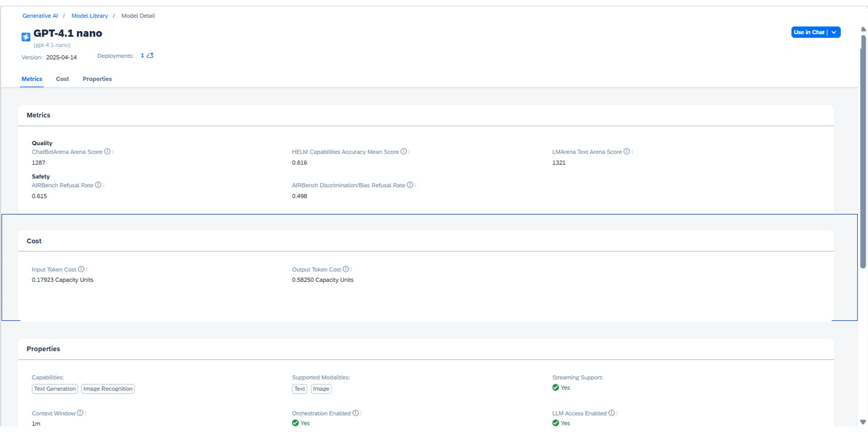
Task: Select the ChatBotArena score value 1287
Action: pos(39,163)
